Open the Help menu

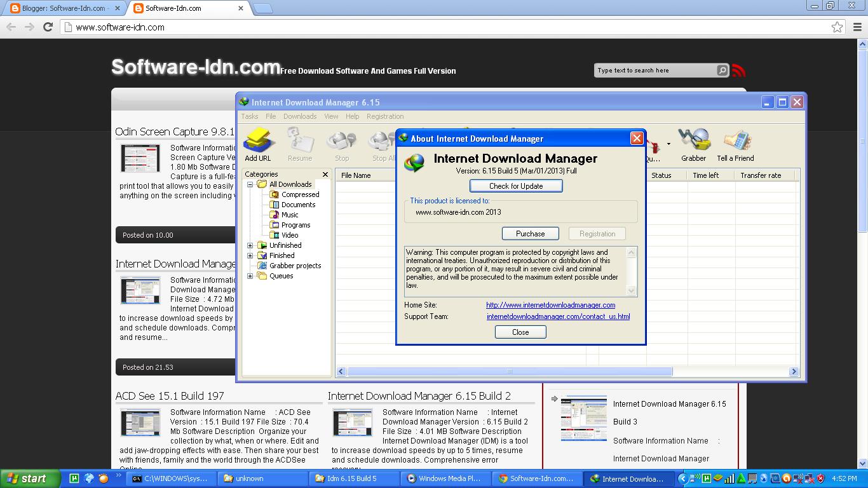click(x=352, y=116)
